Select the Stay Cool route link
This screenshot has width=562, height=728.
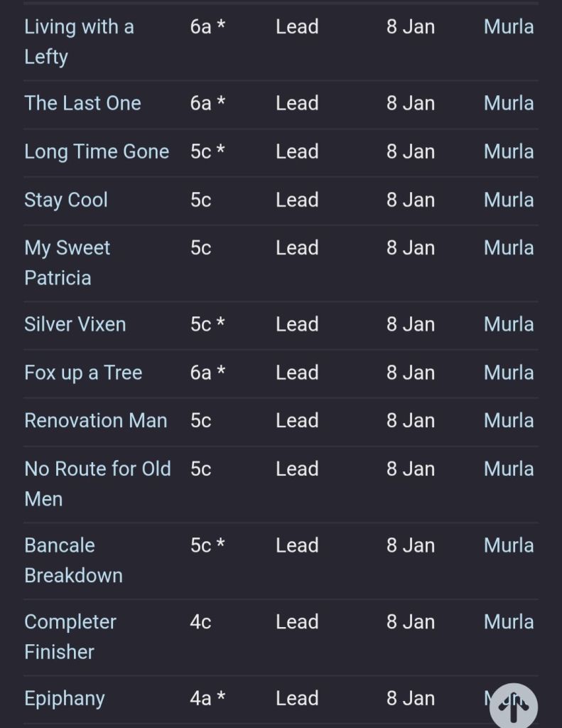66,200
